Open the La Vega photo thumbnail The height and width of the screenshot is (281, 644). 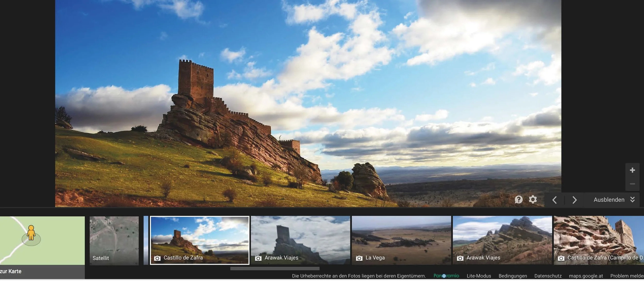(x=401, y=240)
